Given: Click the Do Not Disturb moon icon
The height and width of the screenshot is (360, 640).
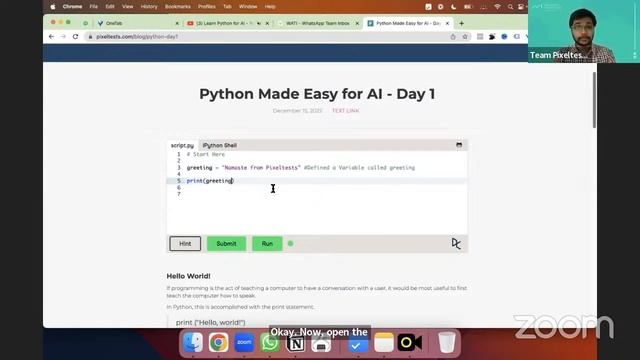Looking at the screenshot, I should (453, 7).
